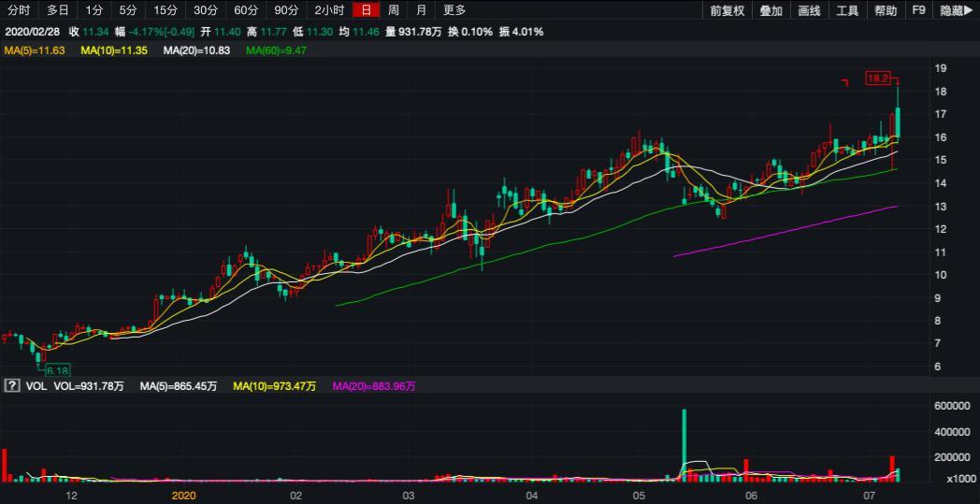
Task: Switch to 60分 chart period
Action: (246, 10)
